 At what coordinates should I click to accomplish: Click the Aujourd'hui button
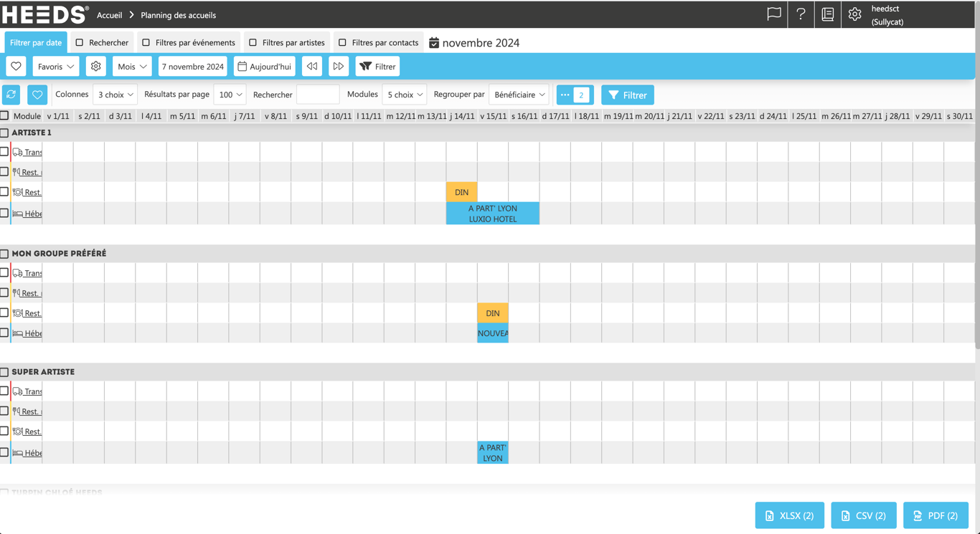tap(265, 67)
